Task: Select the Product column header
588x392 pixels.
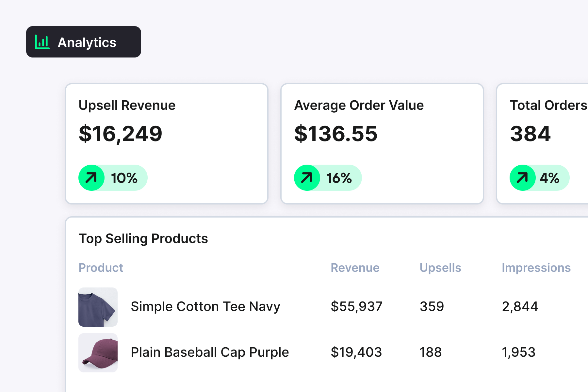Action: (101, 268)
